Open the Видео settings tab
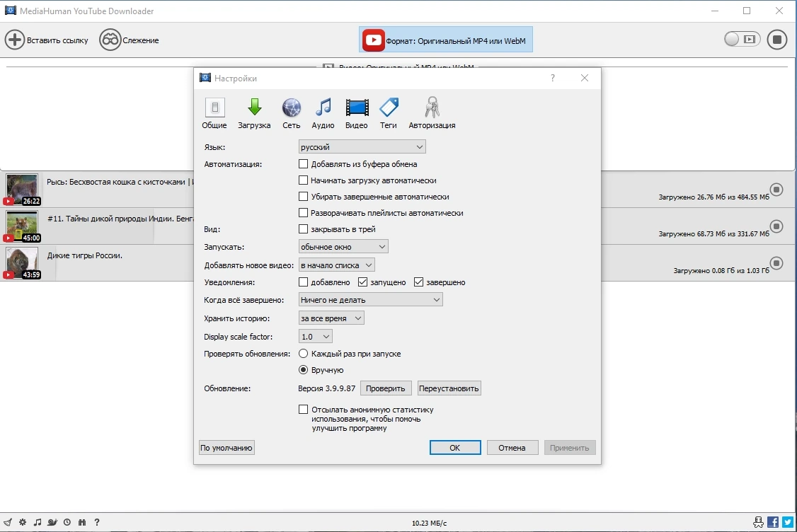 pos(356,112)
